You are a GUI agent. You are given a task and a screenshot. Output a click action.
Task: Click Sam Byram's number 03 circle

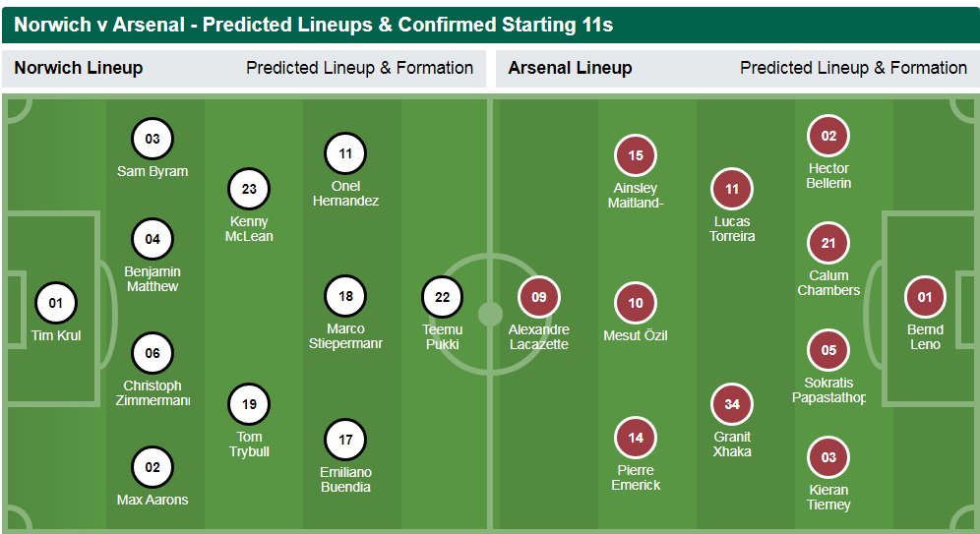(x=153, y=139)
